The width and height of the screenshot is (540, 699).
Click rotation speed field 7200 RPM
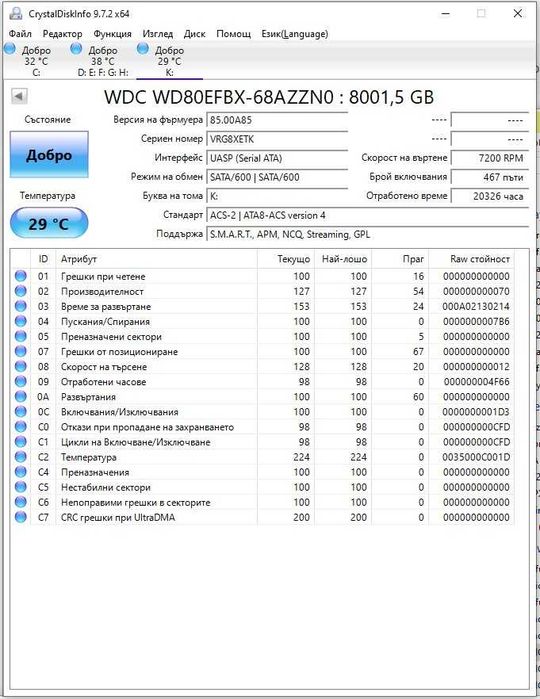click(490, 158)
